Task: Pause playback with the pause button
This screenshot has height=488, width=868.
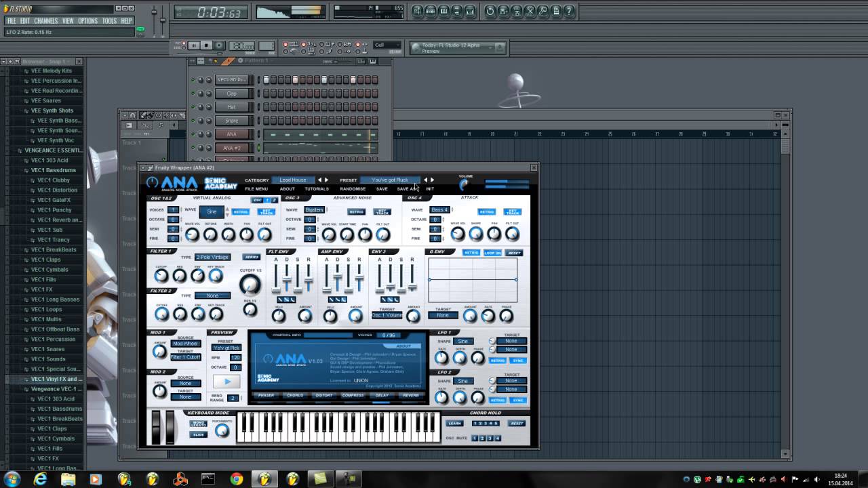Action: [194, 45]
